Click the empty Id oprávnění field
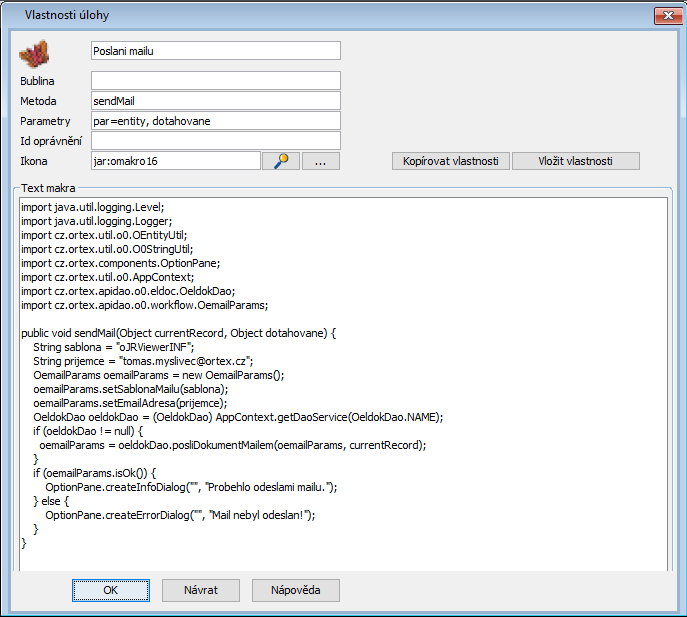This screenshot has width=687, height=617. click(215, 140)
